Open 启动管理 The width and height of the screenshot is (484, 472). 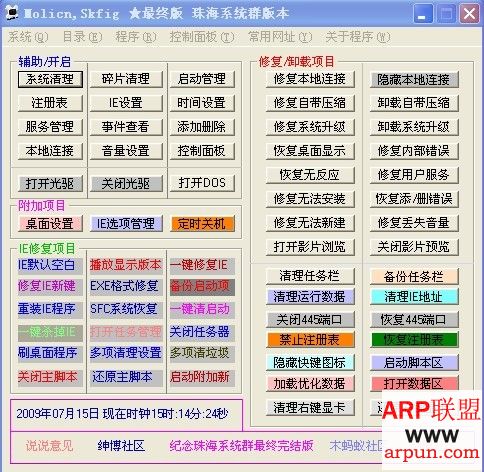click(x=202, y=79)
